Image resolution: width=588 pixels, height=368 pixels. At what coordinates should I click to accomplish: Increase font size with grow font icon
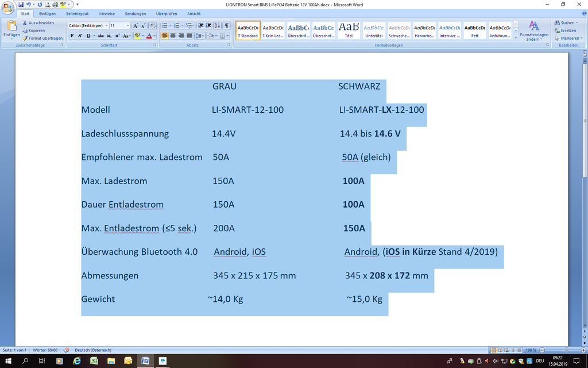point(136,25)
